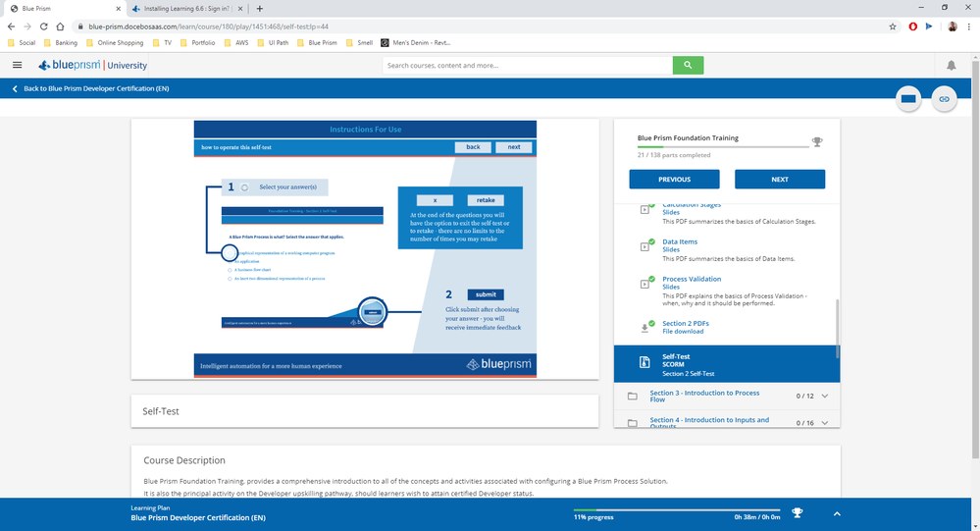Click Blue Prism Developer Certification (EN) plan
This screenshot has height=531, width=980.
[x=198, y=518]
